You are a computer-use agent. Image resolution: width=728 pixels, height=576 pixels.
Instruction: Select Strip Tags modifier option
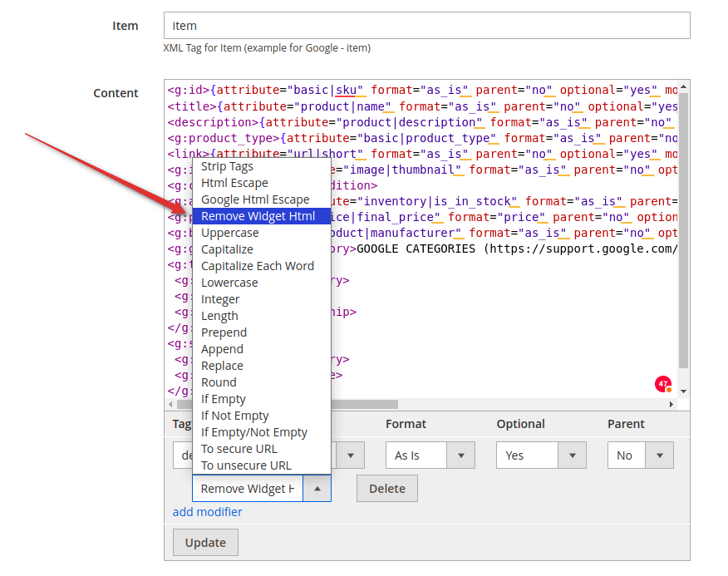click(x=262, y=166)
